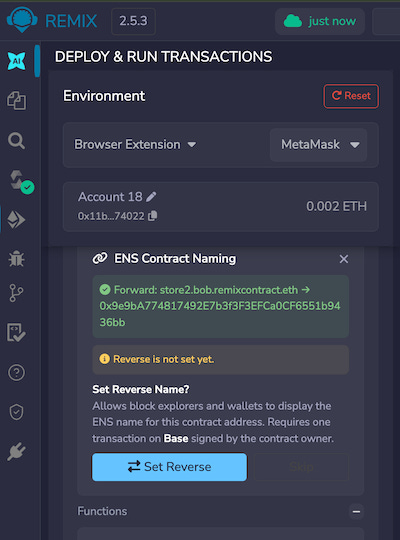Image resolution: width=400 pixels, height=540 pixels.
Task: Collapse the Functions section
Action: [356, 511]
